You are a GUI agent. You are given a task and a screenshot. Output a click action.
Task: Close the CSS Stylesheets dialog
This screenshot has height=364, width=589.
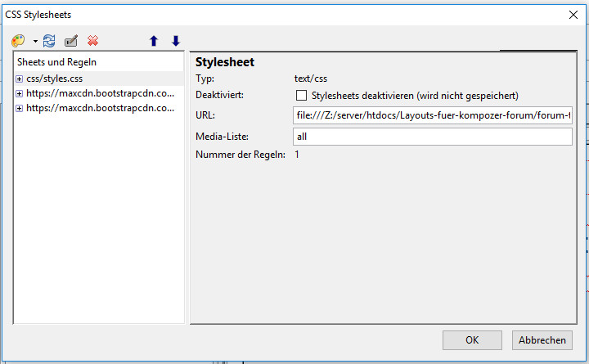coord(573,15)
